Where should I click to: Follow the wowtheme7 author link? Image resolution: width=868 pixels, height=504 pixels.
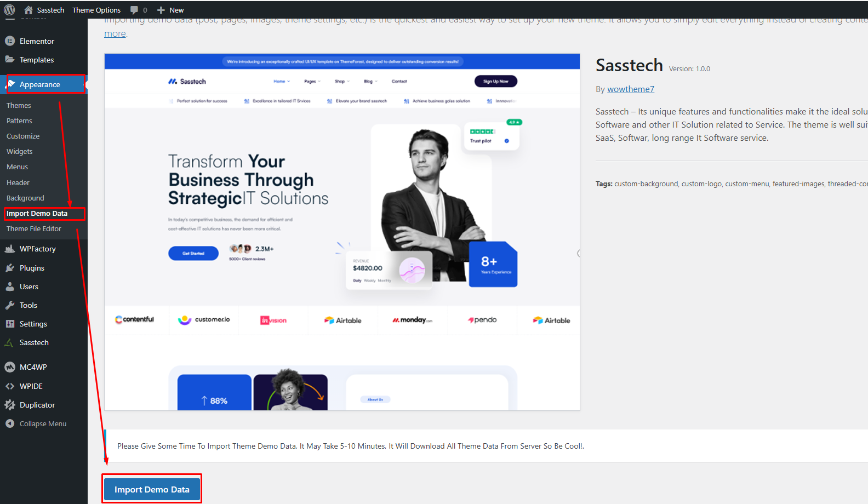[x=631, y=89]
